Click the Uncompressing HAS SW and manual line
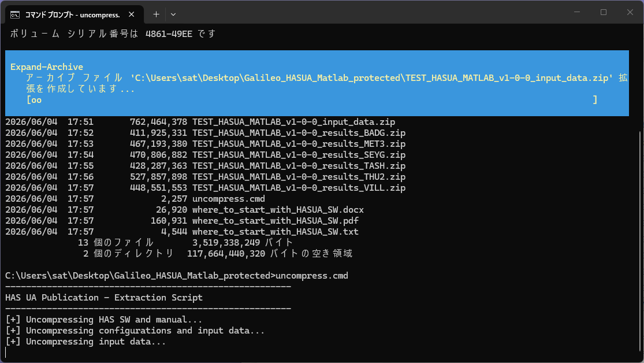 click(104, 320)
